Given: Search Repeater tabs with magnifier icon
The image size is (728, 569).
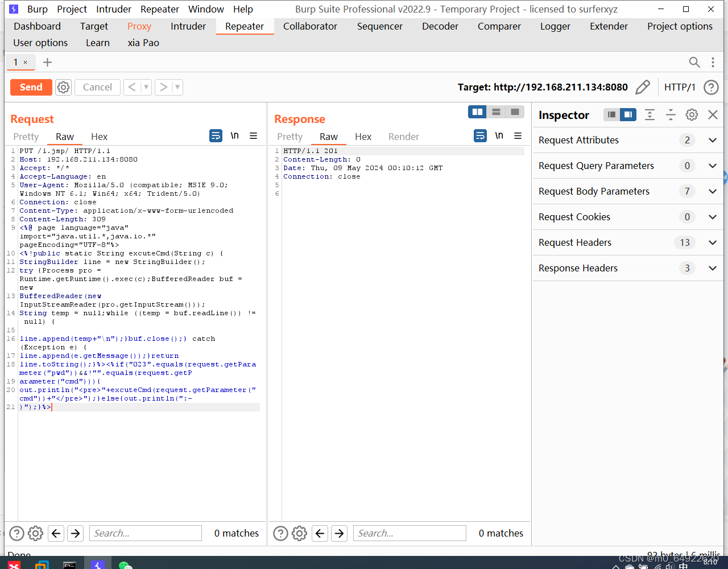Looking at the screenshot, I should click(694, 62).
